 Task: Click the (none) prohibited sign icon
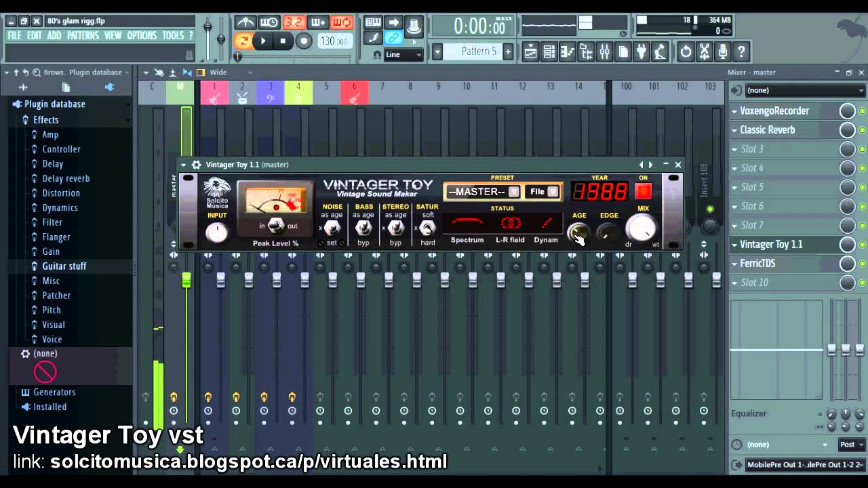point(45,371)
